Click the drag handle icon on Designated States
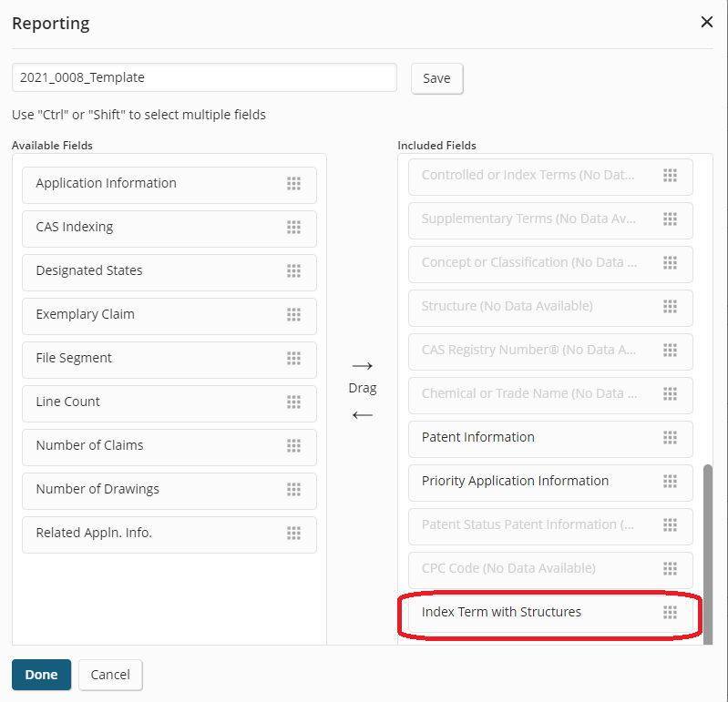This screenshot has height=702, width=728. coord(293,270)
